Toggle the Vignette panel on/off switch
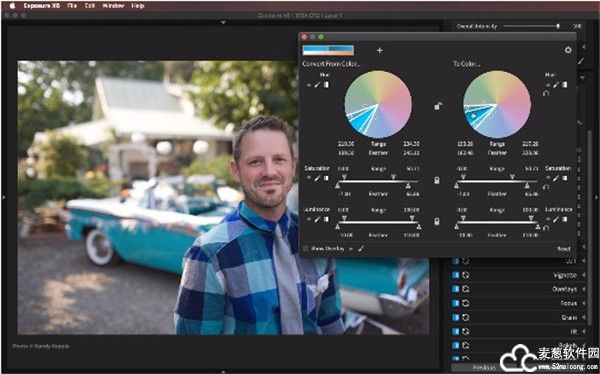 tap(455, 275)
